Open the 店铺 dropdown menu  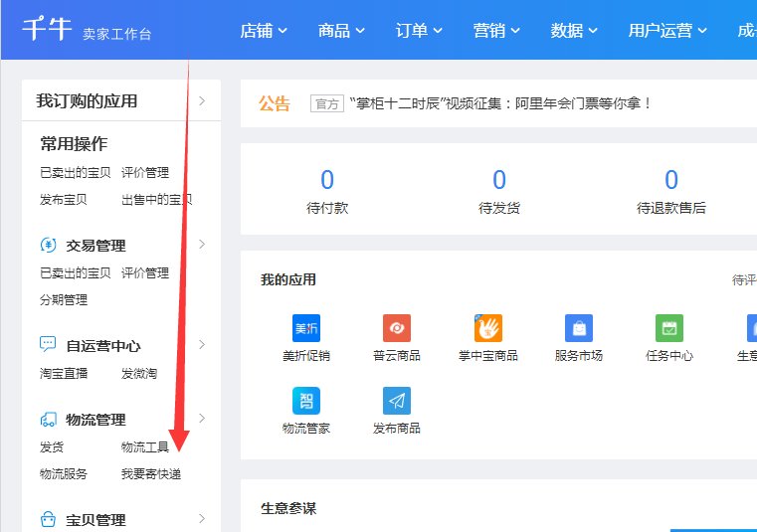(x=264, y=31)
